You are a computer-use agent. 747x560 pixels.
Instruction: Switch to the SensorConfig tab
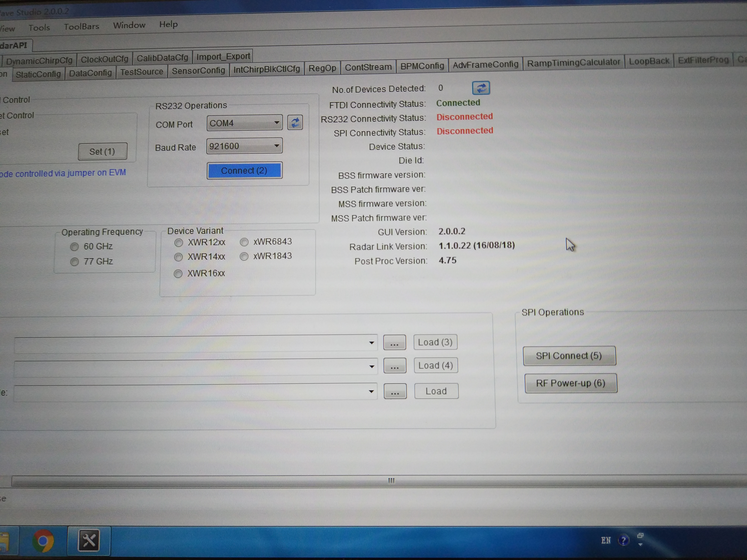click(x=198, y=71)
